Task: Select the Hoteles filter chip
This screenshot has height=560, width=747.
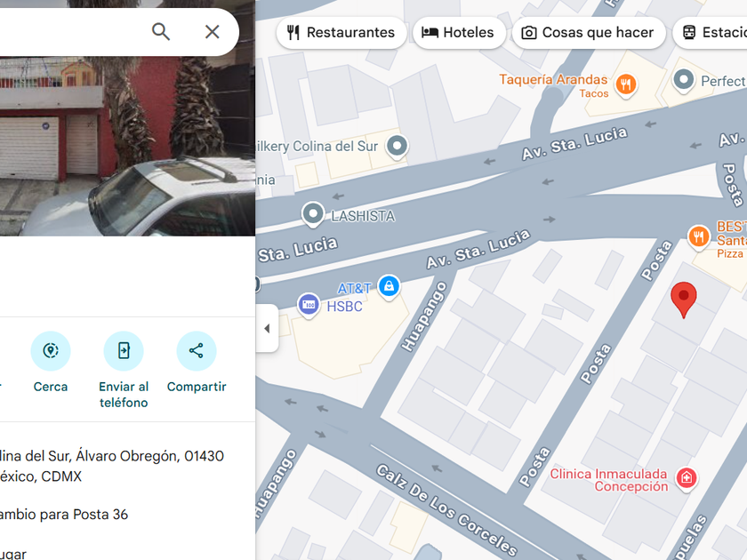Action: coord(458,32)
